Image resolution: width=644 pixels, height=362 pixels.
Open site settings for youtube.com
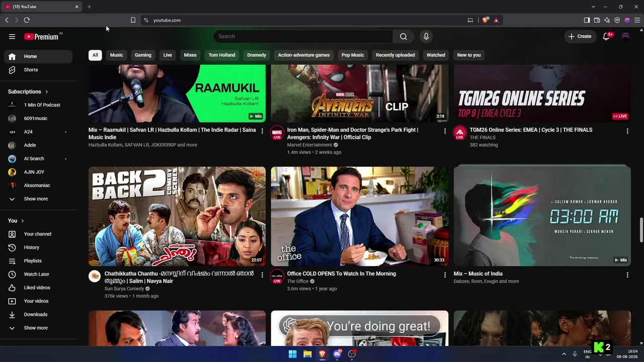pyautogui.click(x=146, y=20)
